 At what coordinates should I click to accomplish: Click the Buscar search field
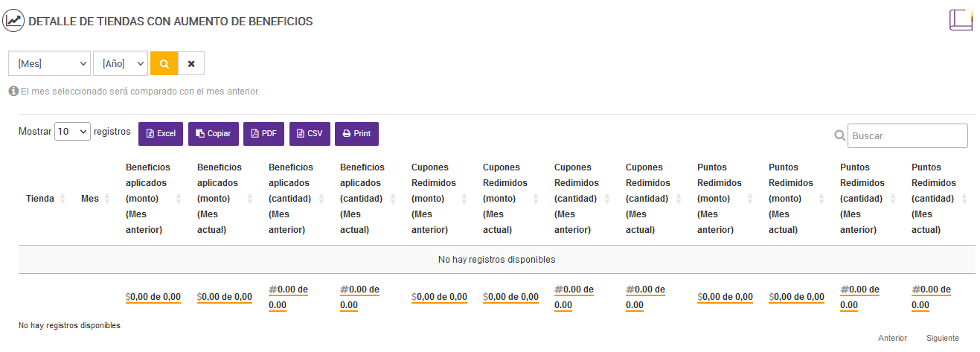pyautogui.click(x=907, y=136)
